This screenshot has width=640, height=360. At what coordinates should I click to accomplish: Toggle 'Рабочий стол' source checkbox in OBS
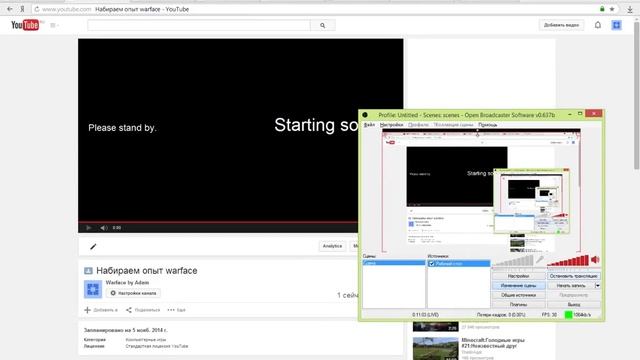431,264
